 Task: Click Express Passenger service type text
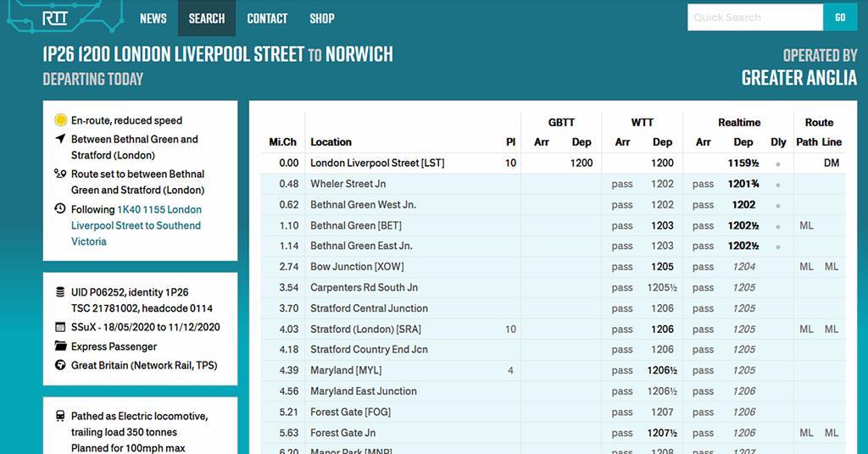pos(114,346)
